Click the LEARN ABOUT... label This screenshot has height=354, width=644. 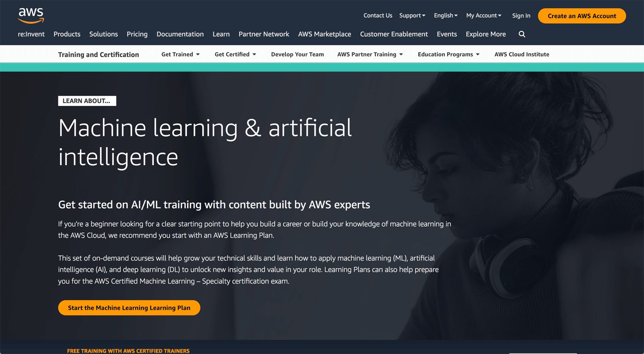tap(87, 101)
